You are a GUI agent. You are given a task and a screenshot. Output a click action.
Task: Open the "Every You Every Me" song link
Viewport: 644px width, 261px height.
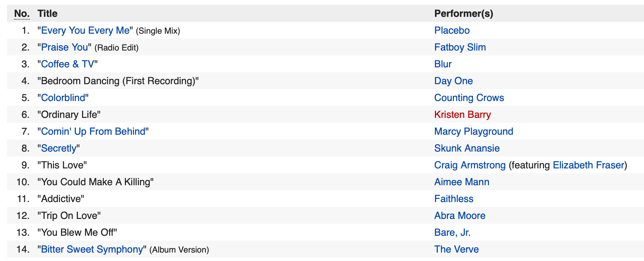[x=85, y=31]
